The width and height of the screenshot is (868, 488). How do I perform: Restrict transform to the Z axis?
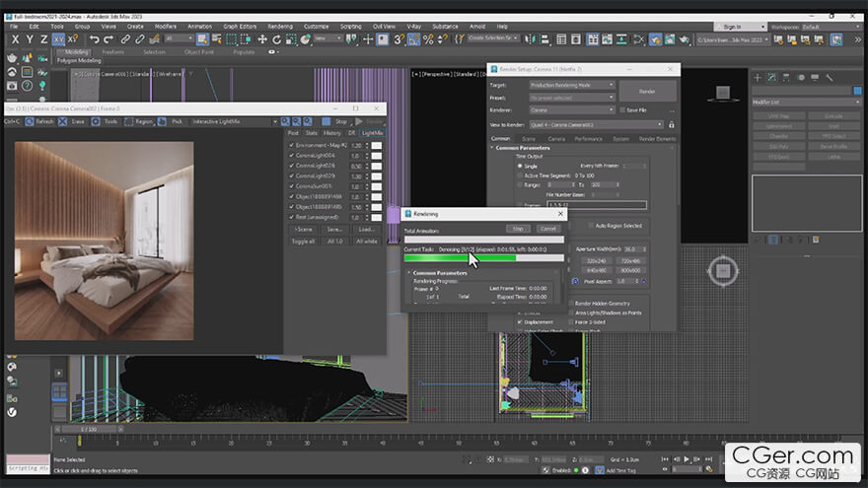pos(43,39)
